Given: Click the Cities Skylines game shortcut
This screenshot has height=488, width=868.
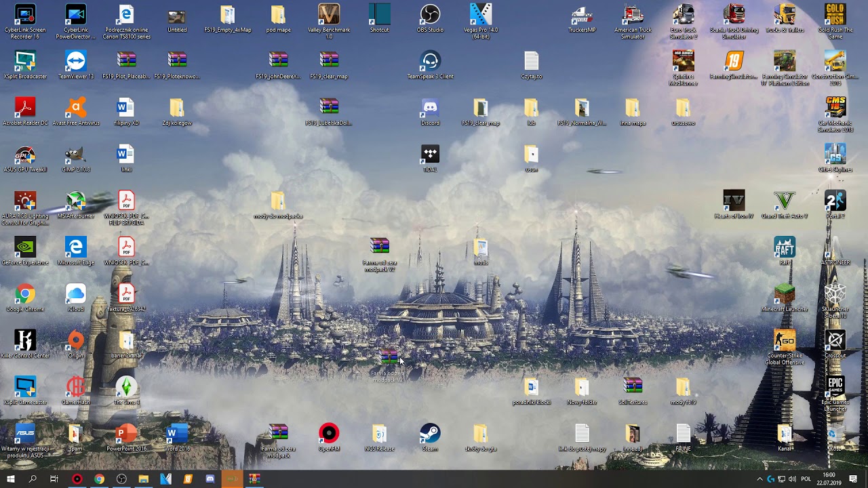Looking at the screenshot, I should click(835, 159).
